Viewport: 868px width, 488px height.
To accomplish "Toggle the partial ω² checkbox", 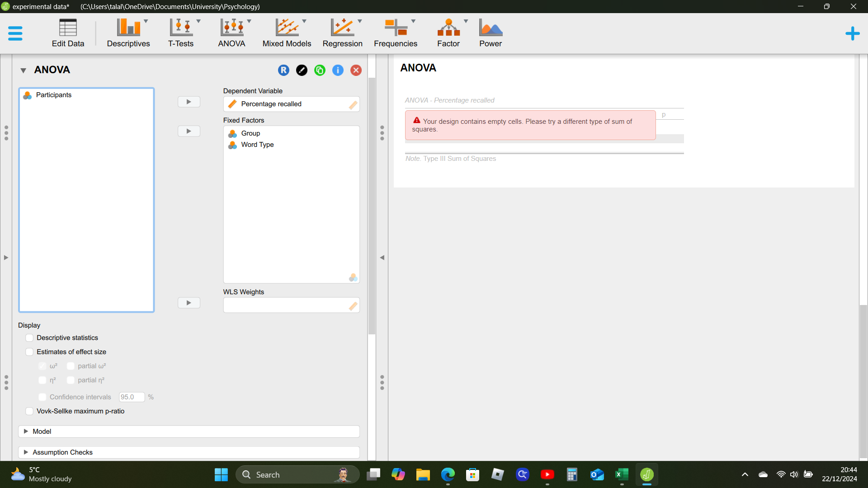I will (71, 366).
